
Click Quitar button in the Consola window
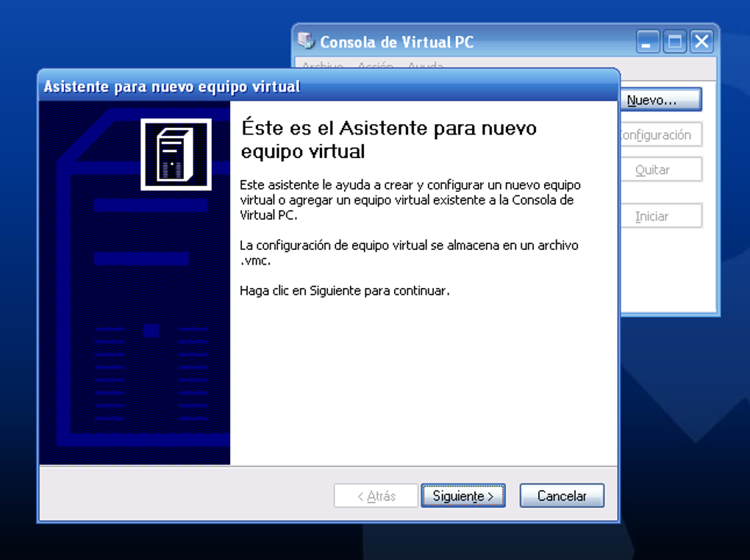(661, 169)
